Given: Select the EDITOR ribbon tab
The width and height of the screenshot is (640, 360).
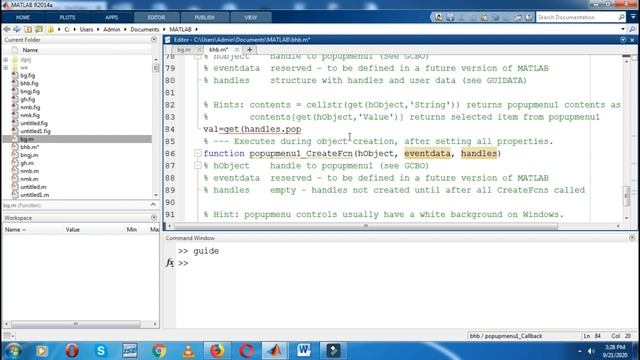Looking at the screenshot, I should click(156, 18).
